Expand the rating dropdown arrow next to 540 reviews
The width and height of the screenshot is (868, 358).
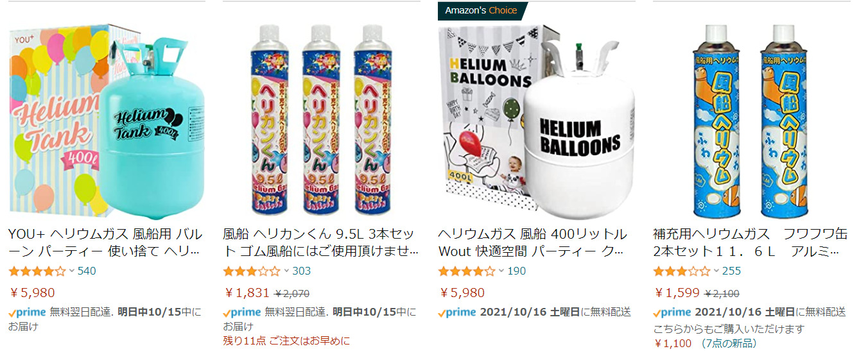click(72, 271)
